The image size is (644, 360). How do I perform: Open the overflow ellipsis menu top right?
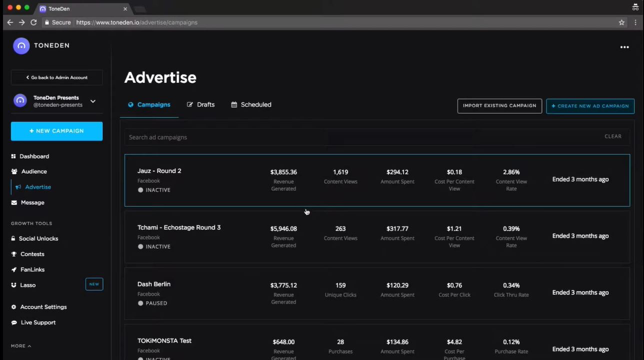tap(624, 47)
